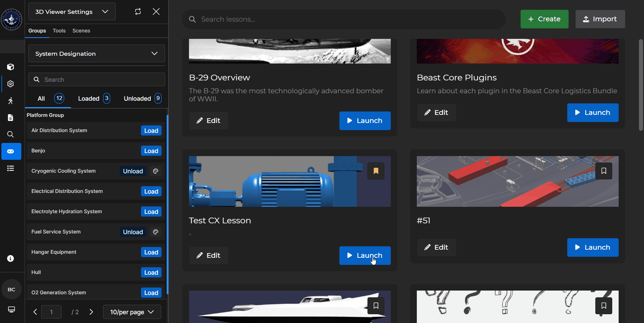Click the groups panel vertical scrollbar
The image size is (644, 323).
click(167, 204)
